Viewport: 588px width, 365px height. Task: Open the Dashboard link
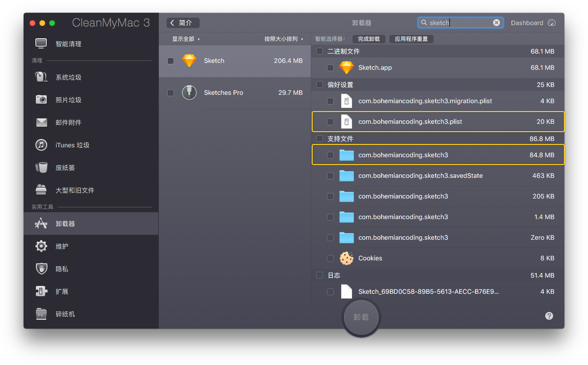[x=527, y=23]
